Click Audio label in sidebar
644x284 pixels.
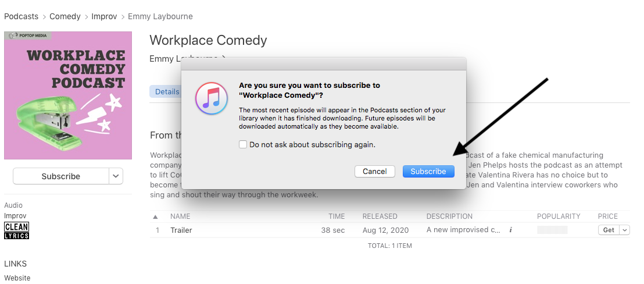(13, 205)
